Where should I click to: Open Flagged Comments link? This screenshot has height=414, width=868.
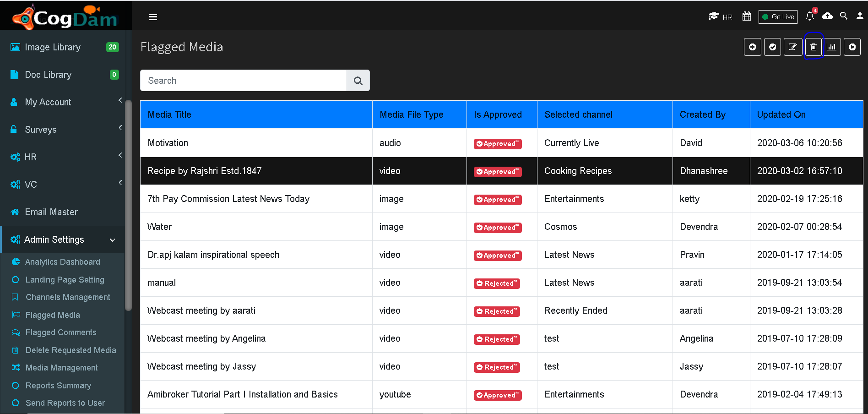pos(61,332)
